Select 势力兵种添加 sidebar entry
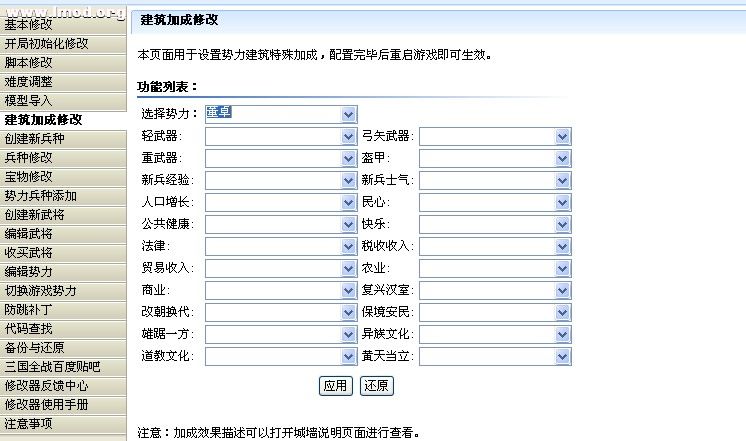The width and height of the screenshot is (746, 441). point(63,196)
